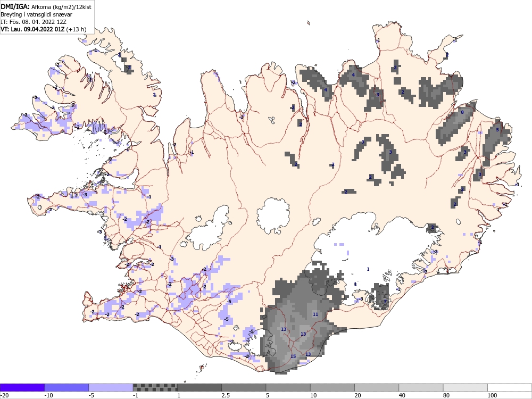Click the '2.5' legend scale label
The width and height of the screenshot is (532, 399).
point(225,395)
